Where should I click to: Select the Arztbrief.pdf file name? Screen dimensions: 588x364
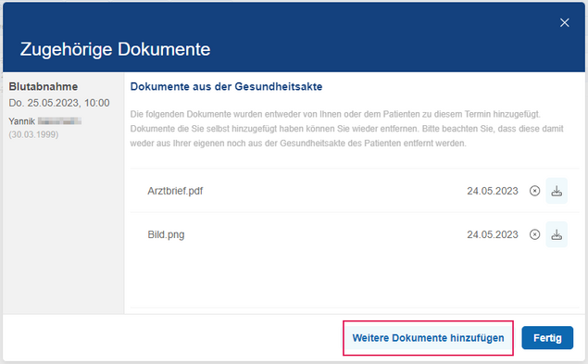coord(175,191)
